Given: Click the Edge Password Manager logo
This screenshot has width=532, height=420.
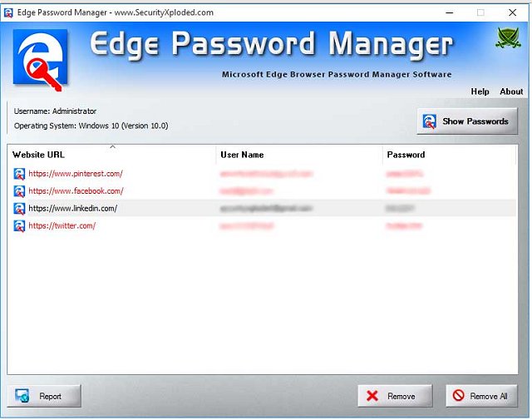Looking at the screenshot, I should (40, 60).
